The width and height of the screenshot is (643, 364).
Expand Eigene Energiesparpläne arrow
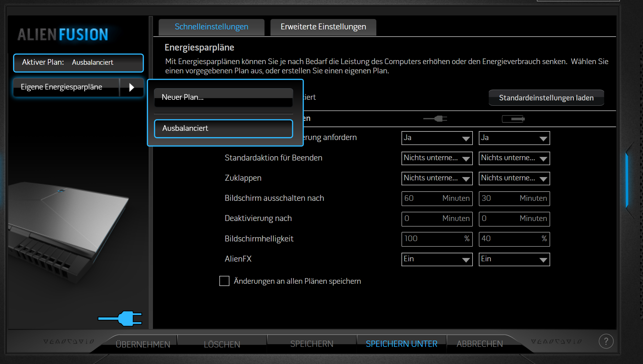132,87
